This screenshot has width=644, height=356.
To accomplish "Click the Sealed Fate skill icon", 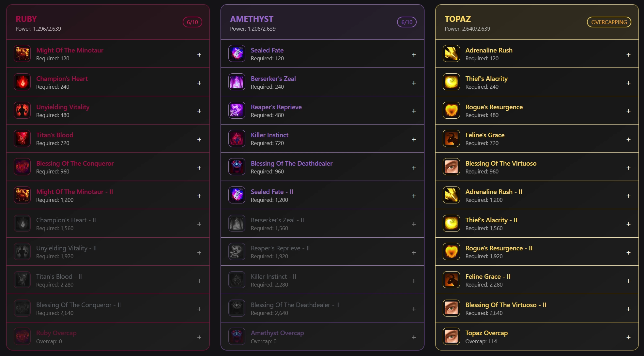I will [x=237, y=54].
